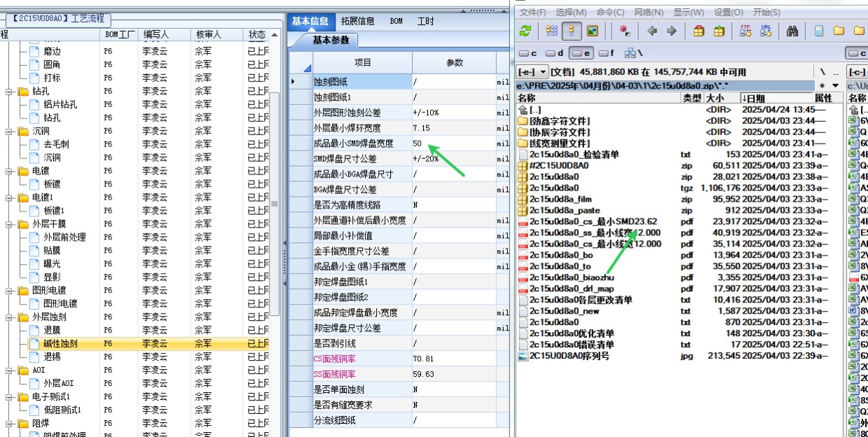The image size is (868, 437).
Task: Click the CS面残铜率 parameter row
Action: coord(399,359)
